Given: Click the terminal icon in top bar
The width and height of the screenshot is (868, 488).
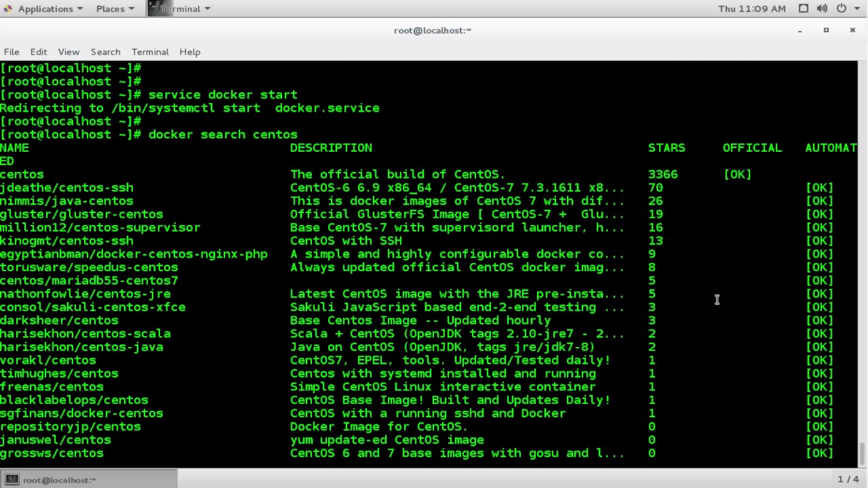Looking at the screenshot, I should (x=155, y=9).
